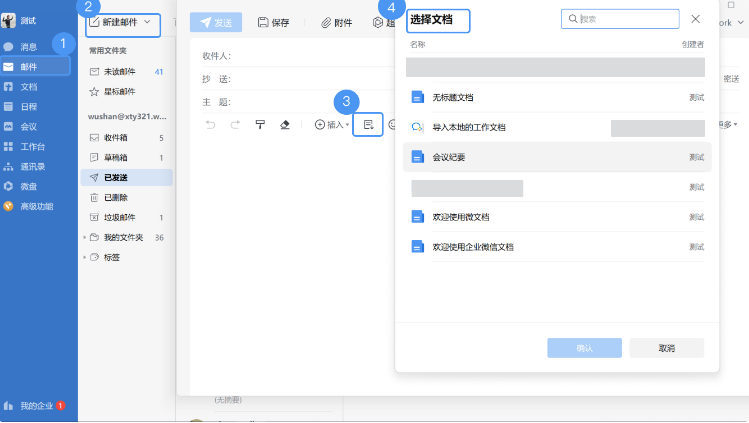Open the 插入 (Insert) dropdown menu
This screenshot has width=749, height=423.
pyautogui.click(x=332, y=125)
